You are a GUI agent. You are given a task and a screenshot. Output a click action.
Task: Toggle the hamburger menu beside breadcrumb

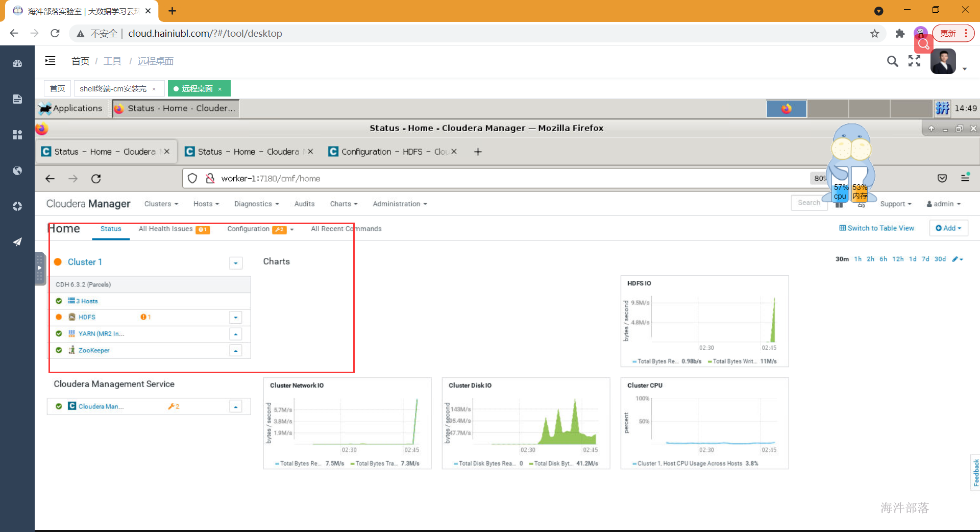coord(50,61)
